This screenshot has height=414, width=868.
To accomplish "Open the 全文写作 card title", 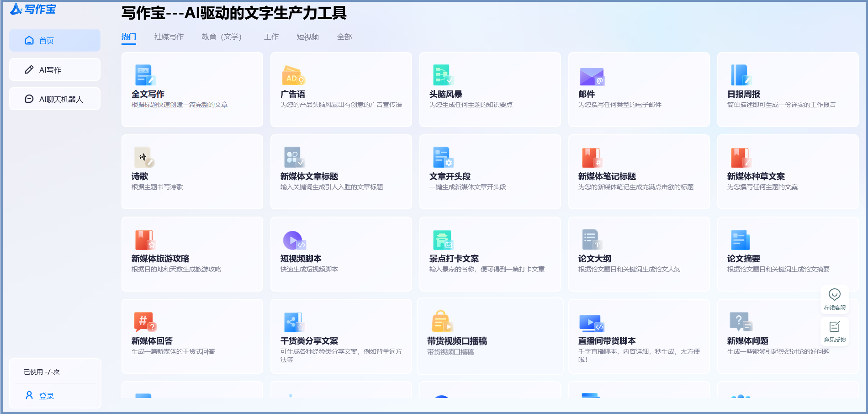I will pos(148,94).
